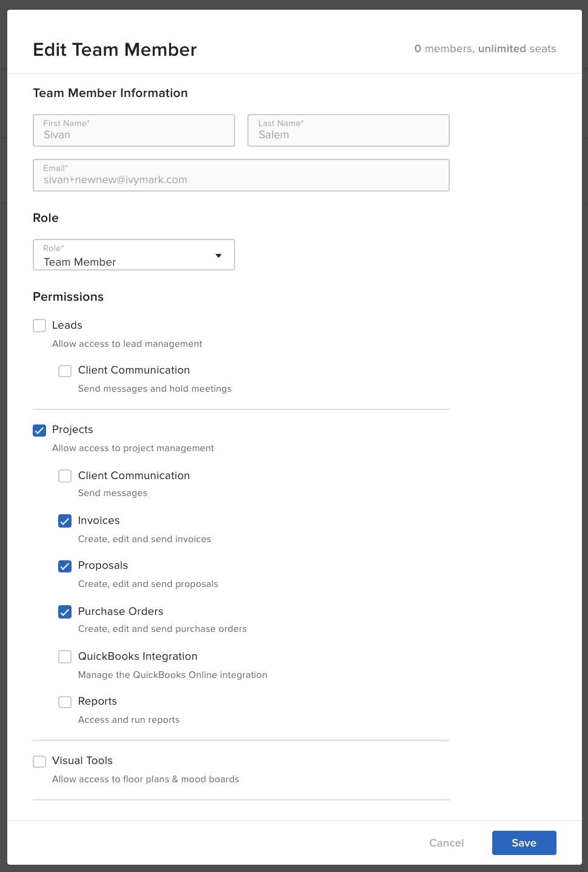Viewport: 588px width, 872px height.
Task: Focus the Email address field
Action: click(241, 175)
